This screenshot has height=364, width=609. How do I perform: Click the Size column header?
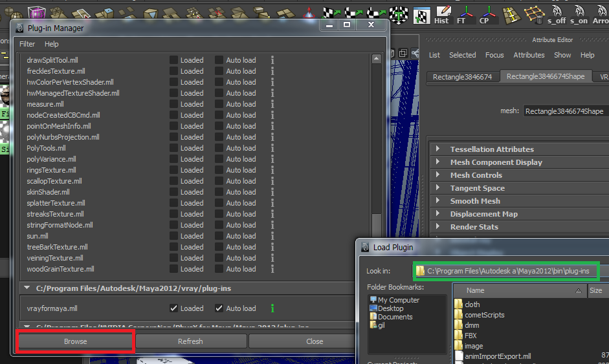(x=598, y=290)
